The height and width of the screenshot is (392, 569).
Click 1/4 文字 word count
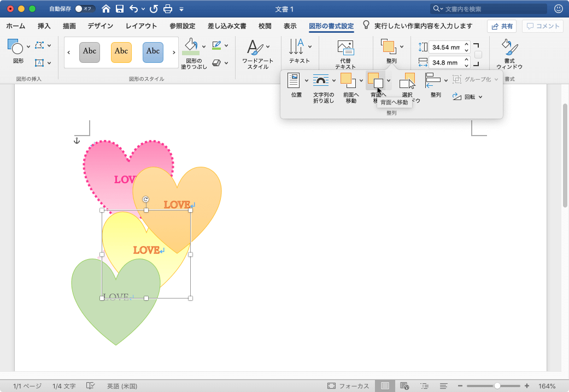(64, 386)
